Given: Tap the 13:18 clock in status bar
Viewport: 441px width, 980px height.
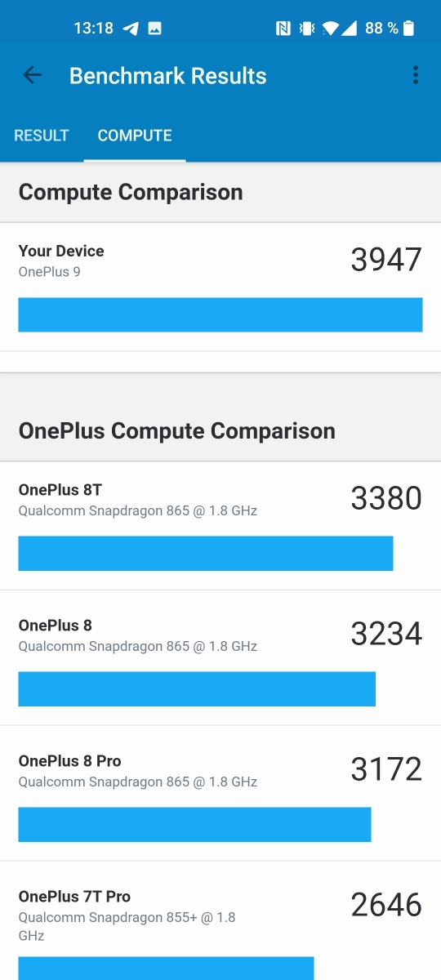Looking at the screenshot, I should pyautogui.click(x=93, y=29).
